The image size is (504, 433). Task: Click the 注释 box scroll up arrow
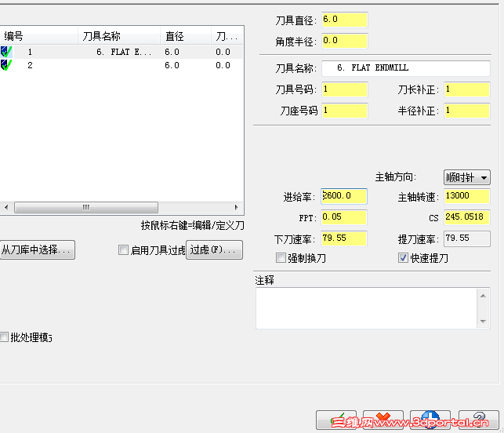click(x=483, y=296)
